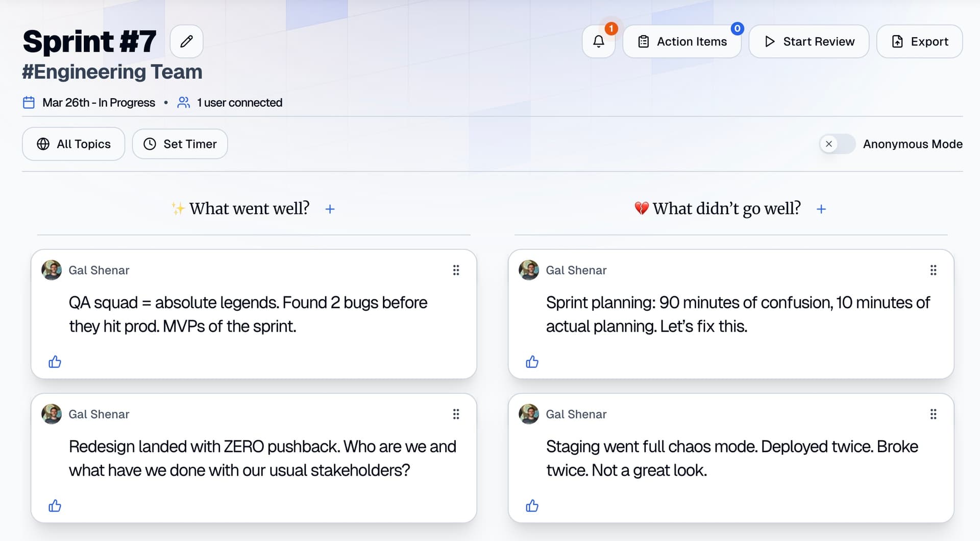Image resolution: width=980 pixels, height=541 pixels.
Task: Open All Topics filter
Action: (x=73, y=144)
